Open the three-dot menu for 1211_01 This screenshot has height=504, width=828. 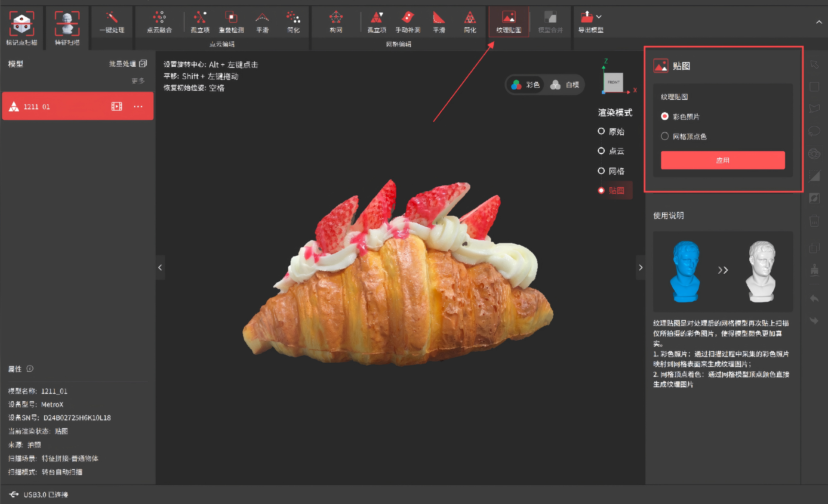coord(138,106)
